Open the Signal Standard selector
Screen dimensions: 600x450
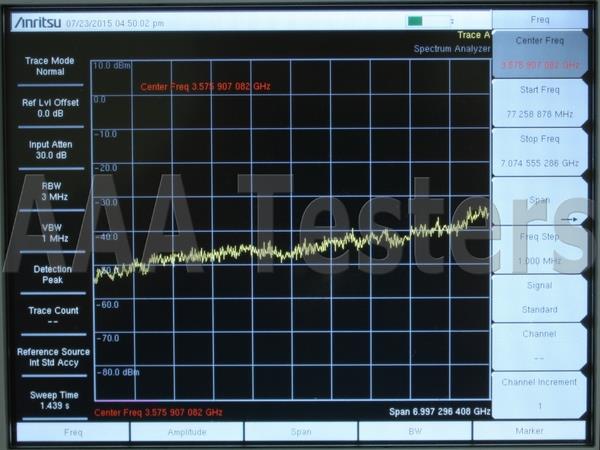[x=540, y=298]
